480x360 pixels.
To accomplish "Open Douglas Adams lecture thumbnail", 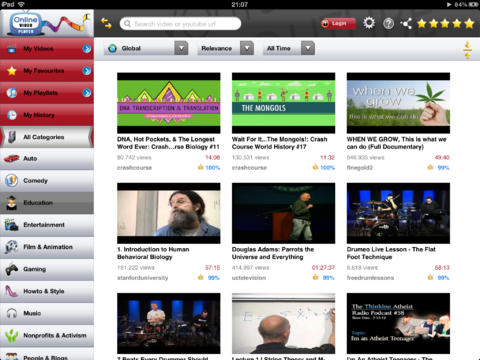I will (x=283, y=213).
